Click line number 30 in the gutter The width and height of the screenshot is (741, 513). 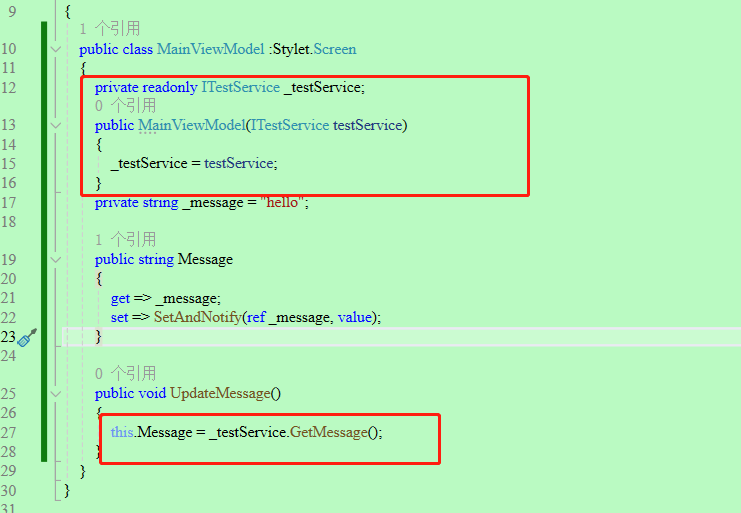(x=9, y=491)
